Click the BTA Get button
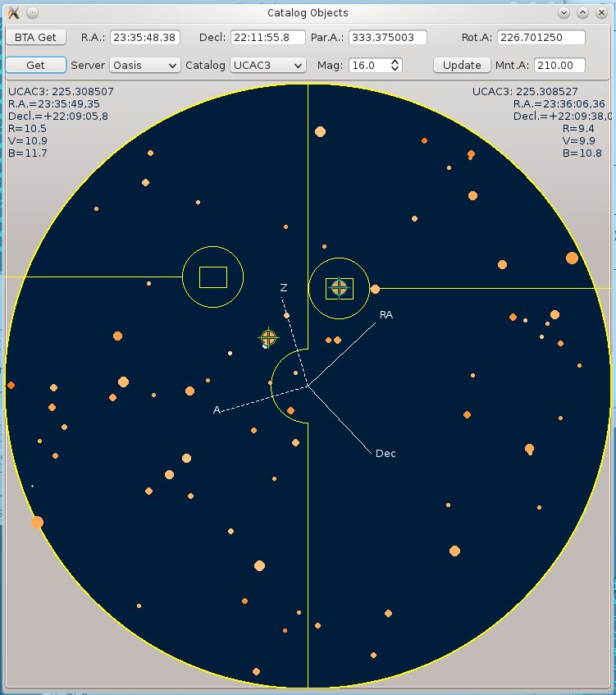The width and height of the screenshot is (616, 695). [35, 37]
